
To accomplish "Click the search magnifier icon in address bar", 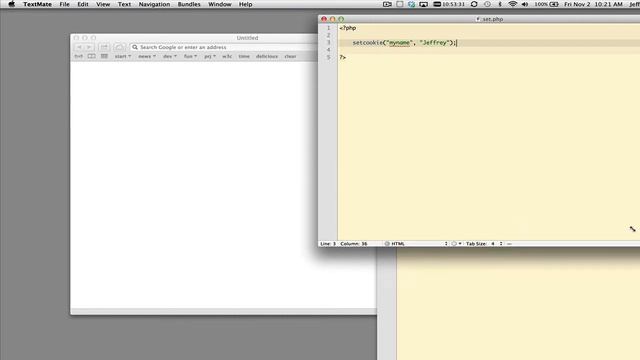I will pos(135,47).
